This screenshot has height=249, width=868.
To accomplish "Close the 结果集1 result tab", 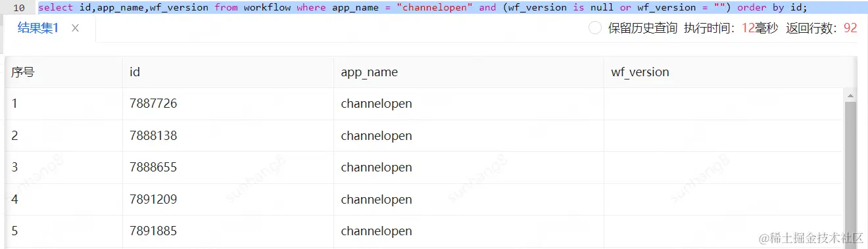I will (75, 28).
